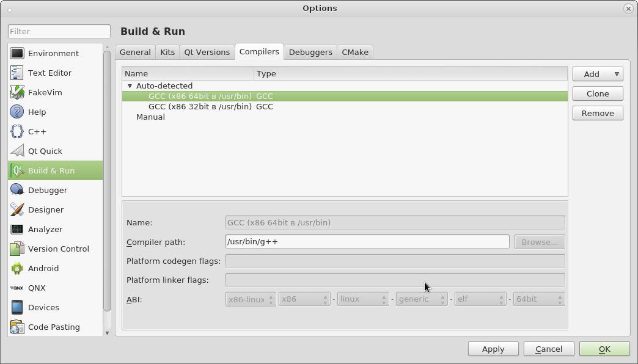Open the elf format ABI dropdown
This screenshot has width=638, height=364.
480,299
